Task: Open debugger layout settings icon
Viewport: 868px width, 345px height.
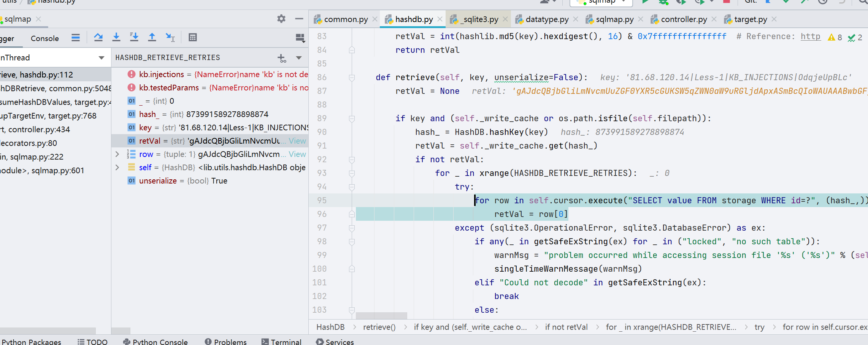Action: (x=300, y=38)
